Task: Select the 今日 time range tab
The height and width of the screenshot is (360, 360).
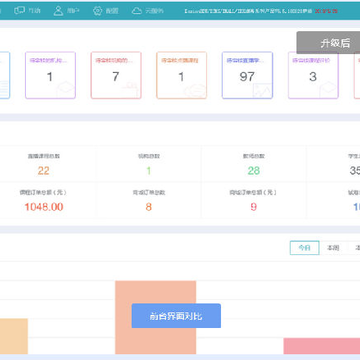Action: point(305,248)
